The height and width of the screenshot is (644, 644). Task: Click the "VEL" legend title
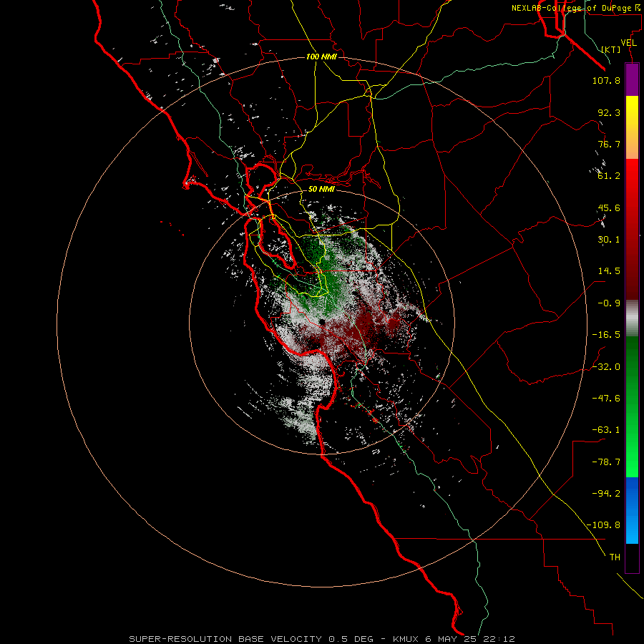[x=628, y=43]
